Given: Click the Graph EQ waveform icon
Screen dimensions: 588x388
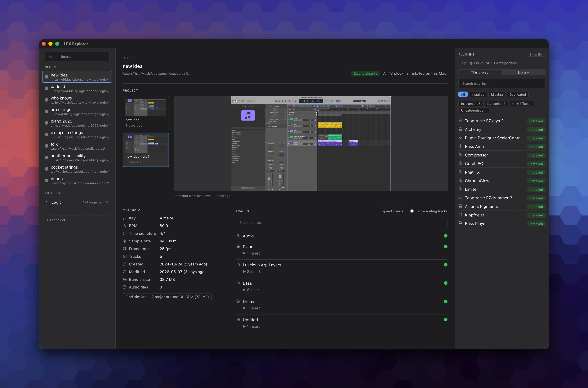Looking at the screenshot, I should (x=460, y=163).
